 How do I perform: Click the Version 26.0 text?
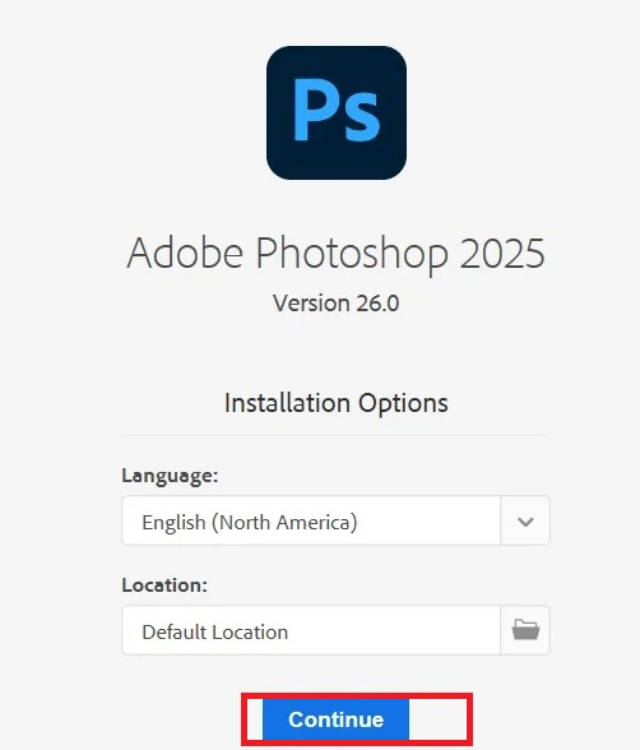point(336,303)
